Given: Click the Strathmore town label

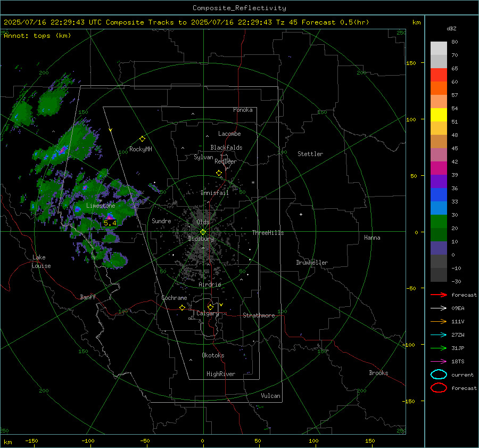Looking at the screenshot, I should click(x=259, y=315).
